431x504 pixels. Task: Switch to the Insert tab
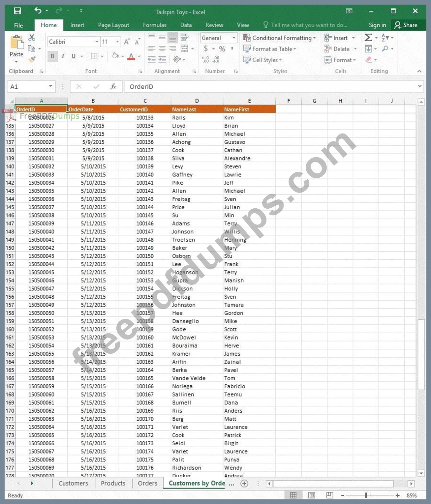click(x=77, y=25)
